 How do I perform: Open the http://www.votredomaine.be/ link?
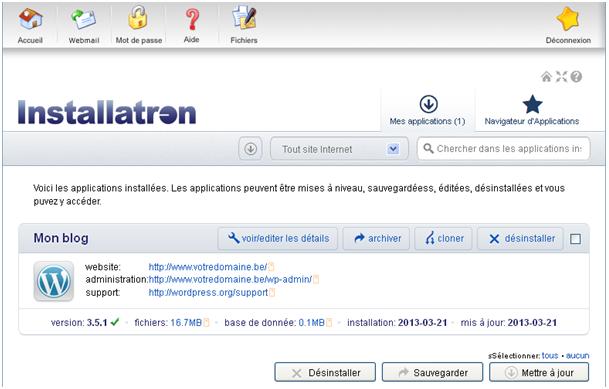tap(208, 267)
